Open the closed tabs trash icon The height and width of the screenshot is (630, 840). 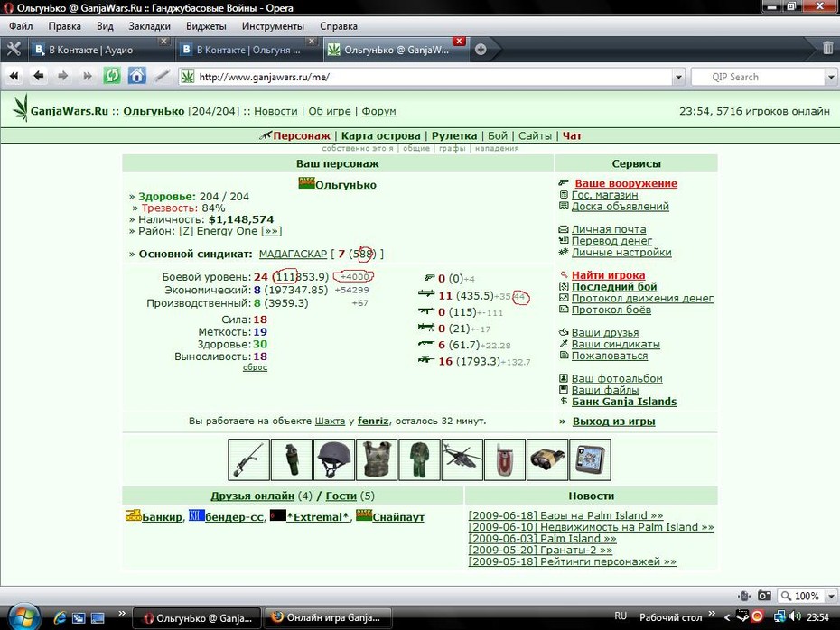827,48
